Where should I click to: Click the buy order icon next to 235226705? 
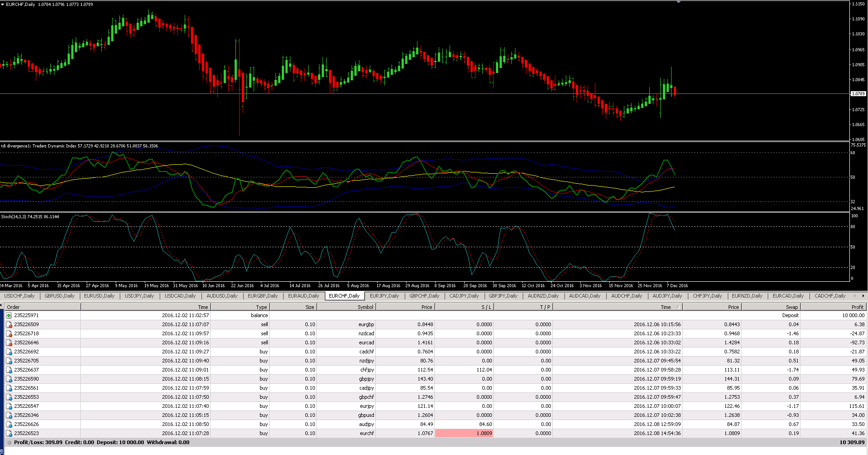(9, 361)
